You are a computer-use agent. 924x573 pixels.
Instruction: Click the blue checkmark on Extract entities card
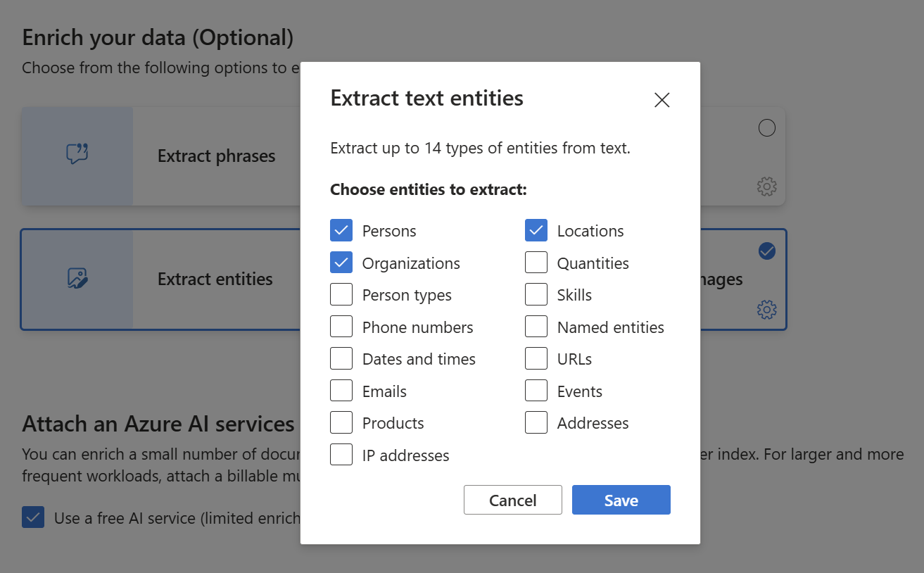(766, 251)
